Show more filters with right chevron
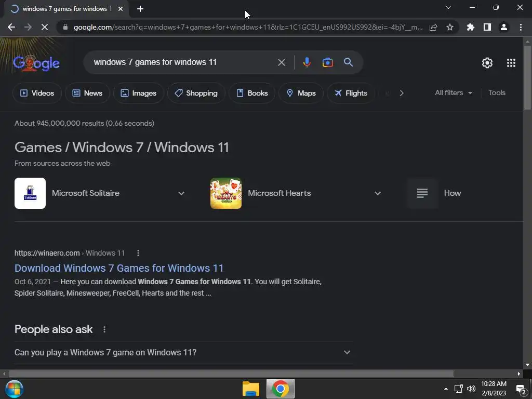 click(x=402, y=93)
